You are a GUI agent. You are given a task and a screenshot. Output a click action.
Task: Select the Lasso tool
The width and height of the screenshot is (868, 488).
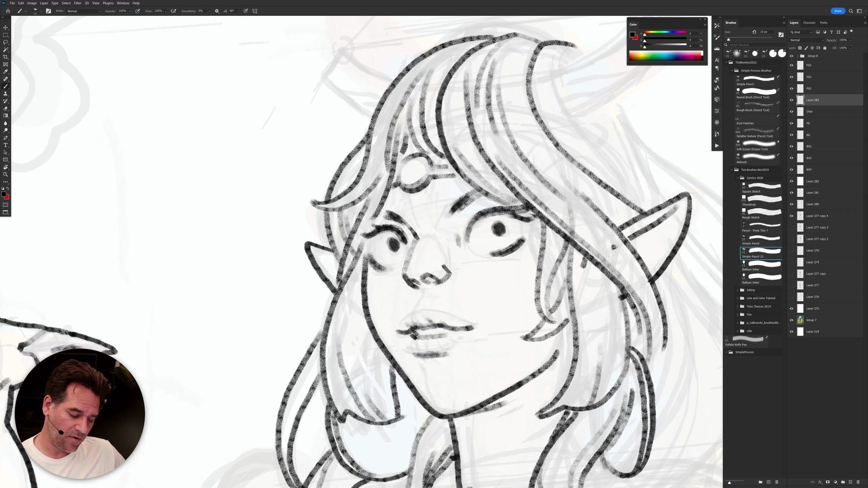5,42
